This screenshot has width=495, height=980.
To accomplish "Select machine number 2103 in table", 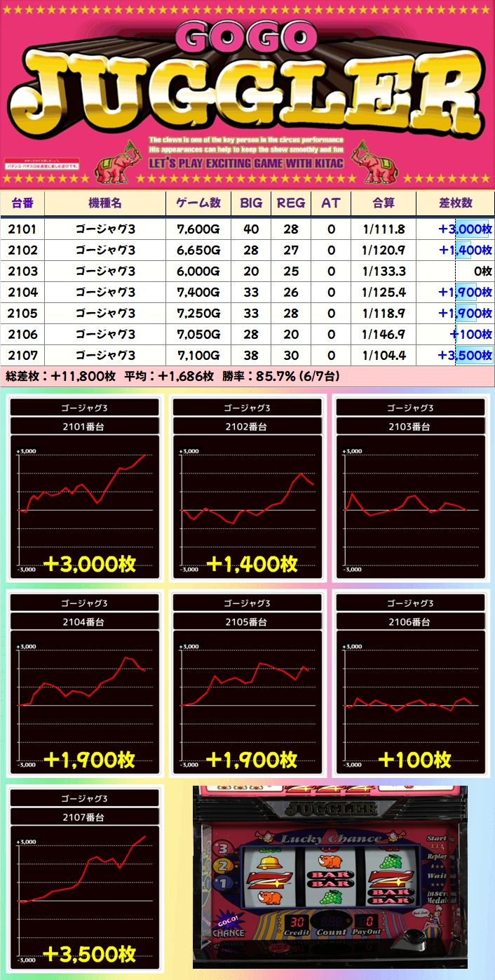I will tap(23, 271).
